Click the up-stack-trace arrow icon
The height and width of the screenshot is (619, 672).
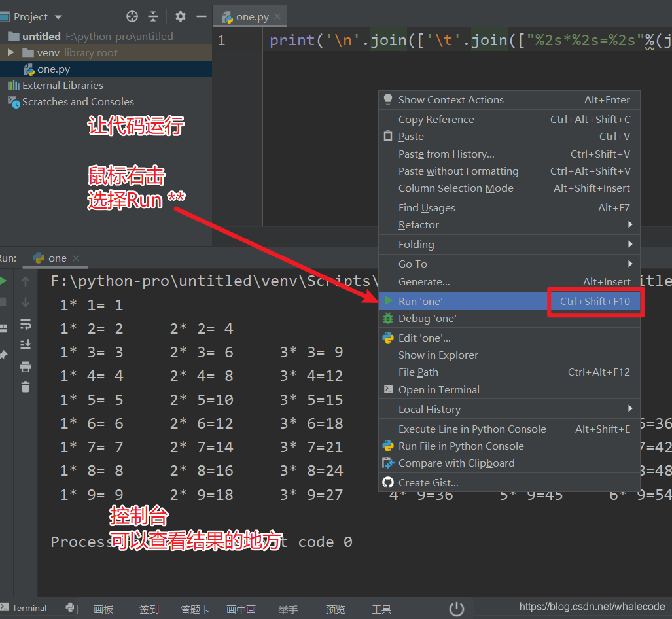click(x=26, y=281)
